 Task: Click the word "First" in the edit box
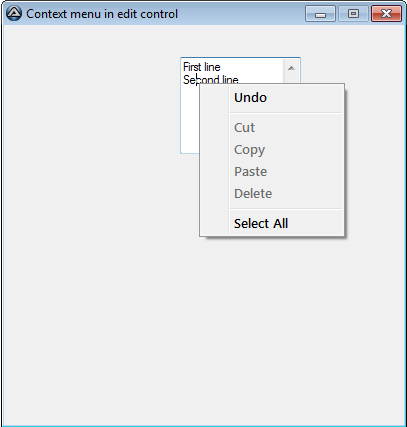192,67
